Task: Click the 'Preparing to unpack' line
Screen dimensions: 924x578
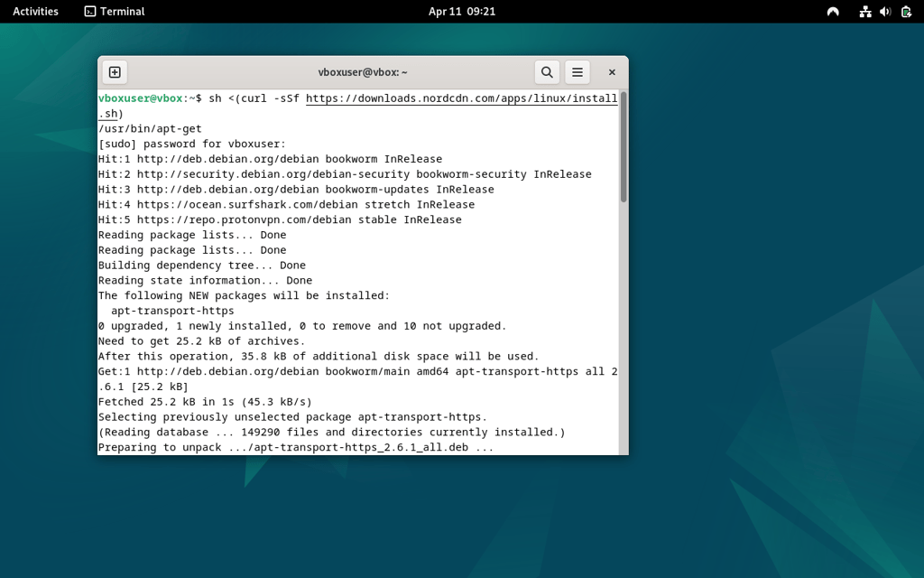Action: [x=295, y=448]
